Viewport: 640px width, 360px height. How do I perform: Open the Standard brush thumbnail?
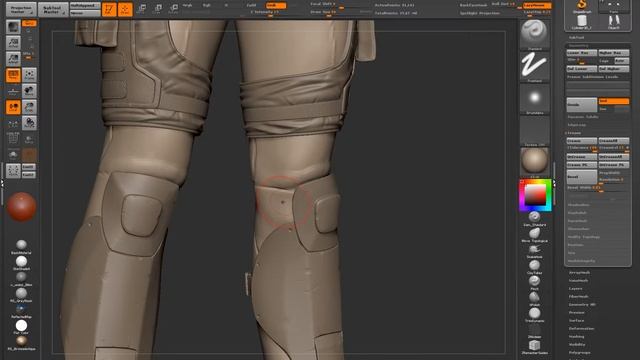click(x=534, y=33)
